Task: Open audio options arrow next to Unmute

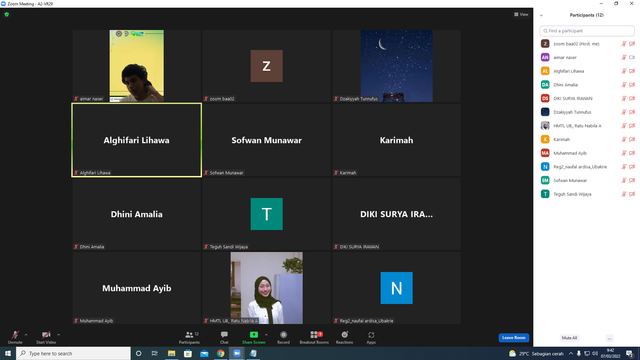Action: pyautogui.click(x=26, y=335)
